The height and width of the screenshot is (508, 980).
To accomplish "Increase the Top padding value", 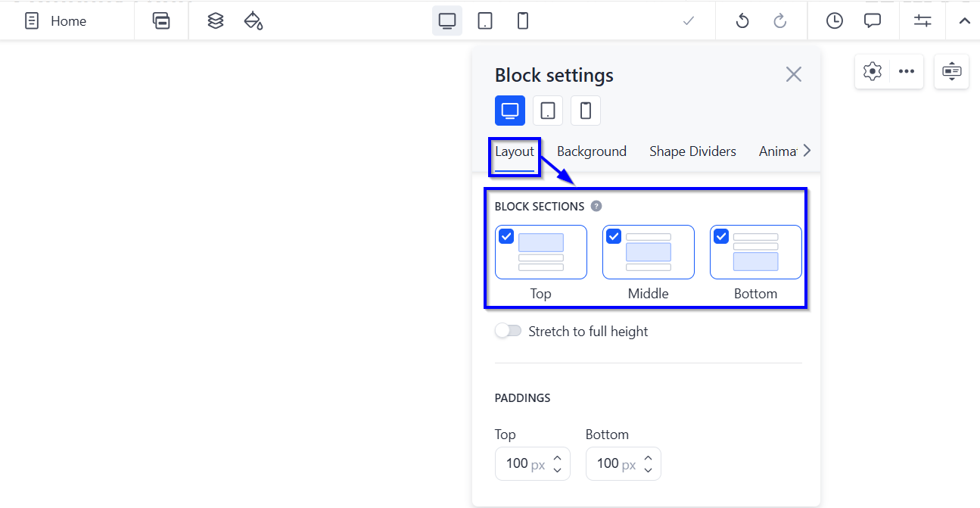I will click(x=558, y=457).
